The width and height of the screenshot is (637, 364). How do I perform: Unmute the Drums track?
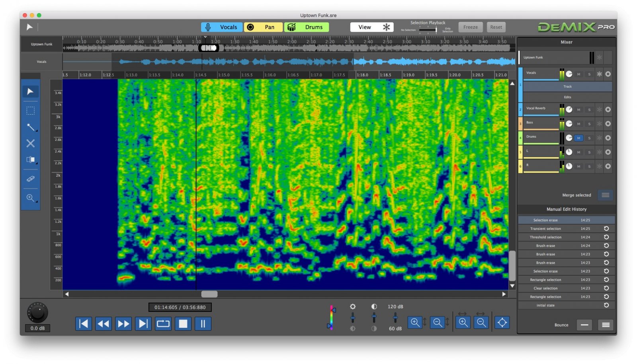pos(578,138)
